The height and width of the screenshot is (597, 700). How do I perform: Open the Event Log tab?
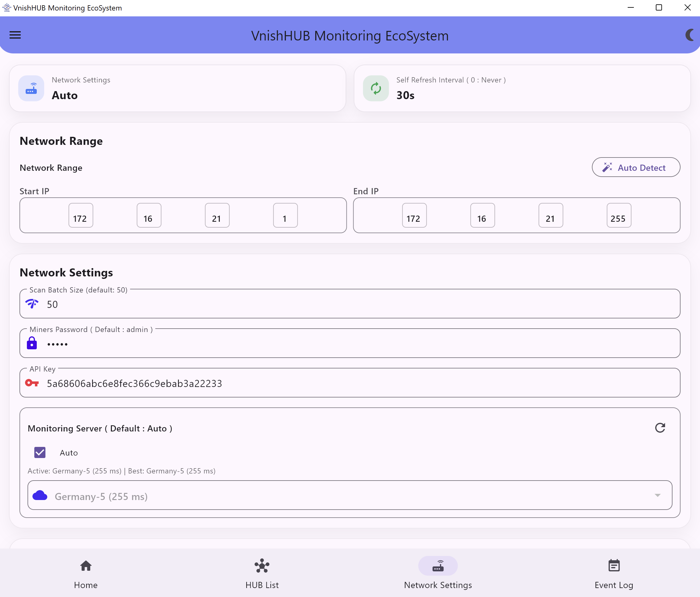(614, 573)
